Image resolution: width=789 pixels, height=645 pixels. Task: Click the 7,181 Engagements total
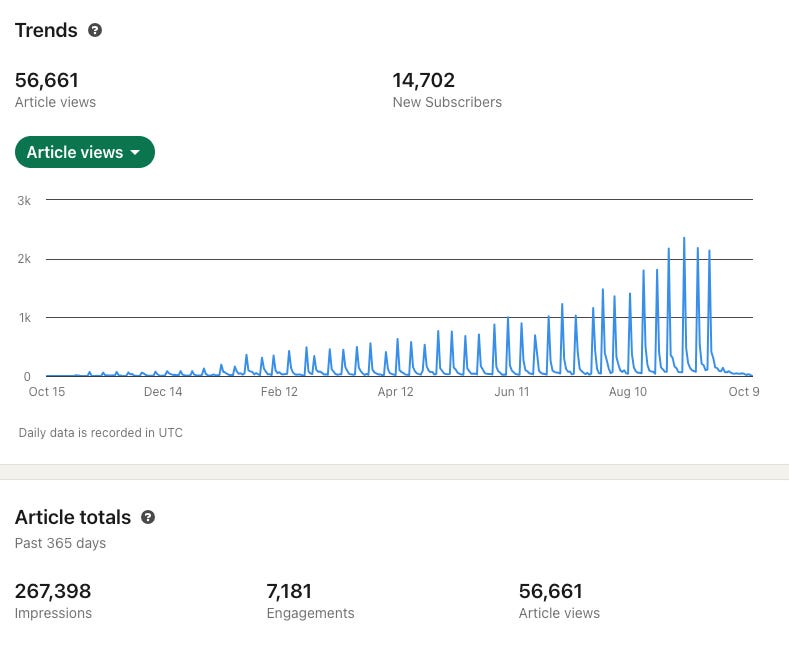(x=310, y=601)
